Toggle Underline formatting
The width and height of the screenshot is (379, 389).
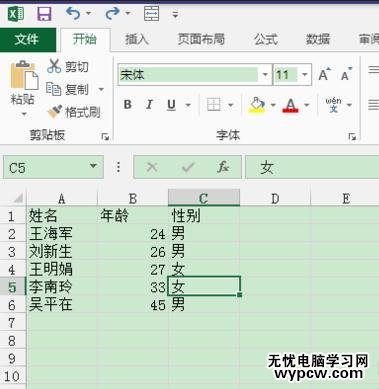click(171, 105)
